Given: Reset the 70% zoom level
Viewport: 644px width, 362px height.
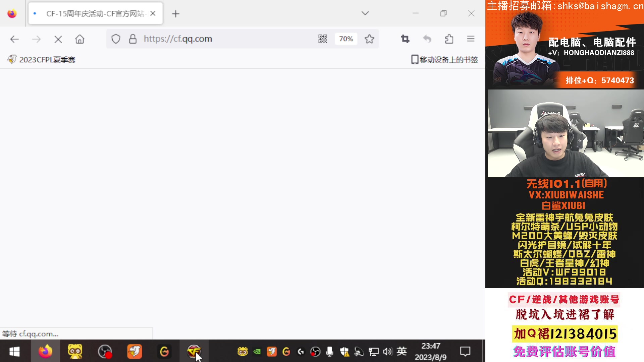Looking at the screenshot, I should (x=346, y=39).
